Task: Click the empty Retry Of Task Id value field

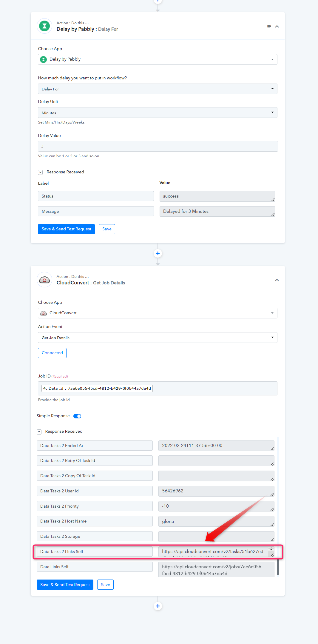Action: tap(216, 461)
